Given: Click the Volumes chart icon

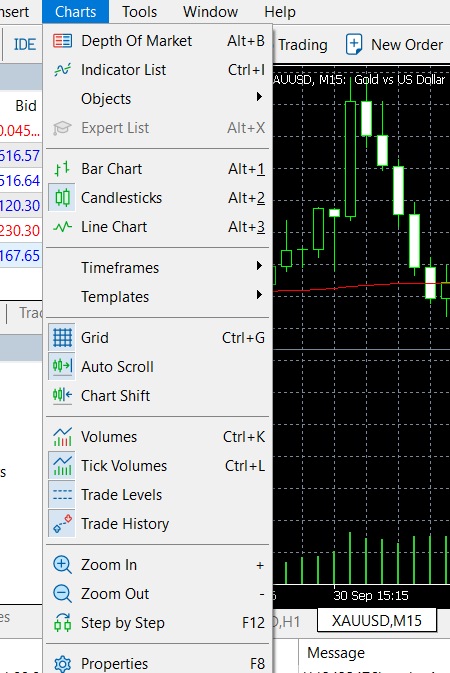Looking at the screenshot, I should pyautogui.click(x=62, y=437).
